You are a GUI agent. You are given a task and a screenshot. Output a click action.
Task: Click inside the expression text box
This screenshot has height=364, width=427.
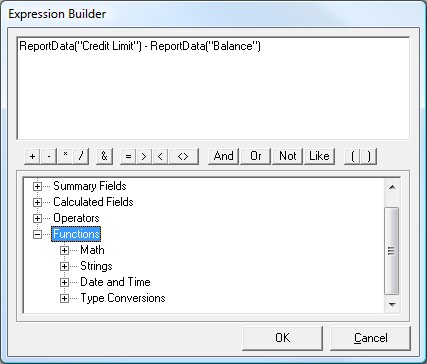[213, 88]
